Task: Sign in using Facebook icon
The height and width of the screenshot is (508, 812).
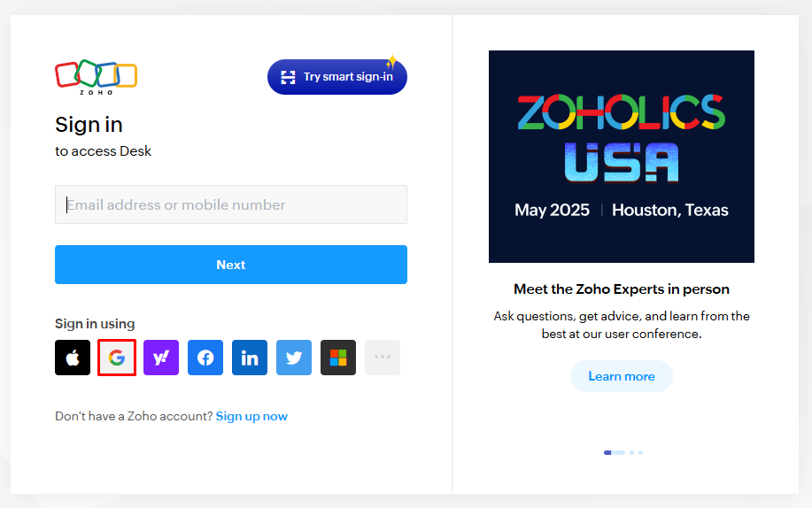Action: pos(205,358)
